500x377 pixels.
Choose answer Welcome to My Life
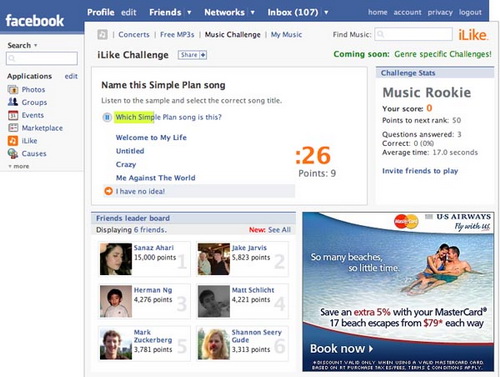pos(151,137)
